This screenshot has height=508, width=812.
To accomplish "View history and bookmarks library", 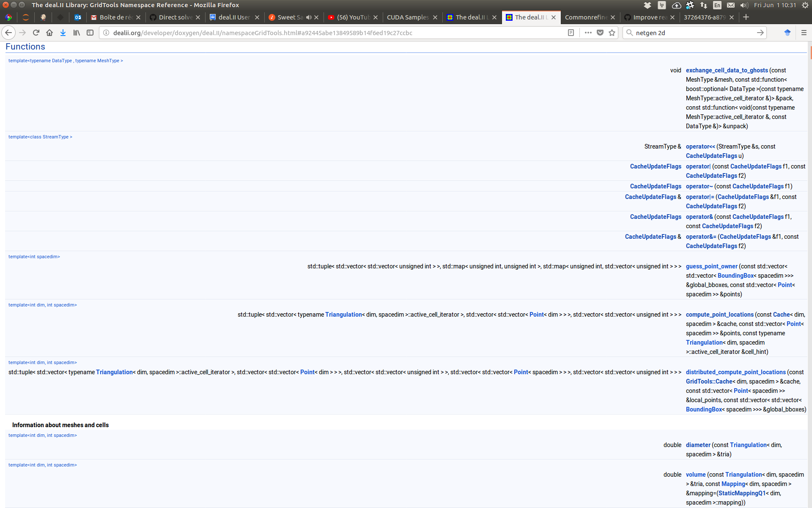I will pos(77,33).
